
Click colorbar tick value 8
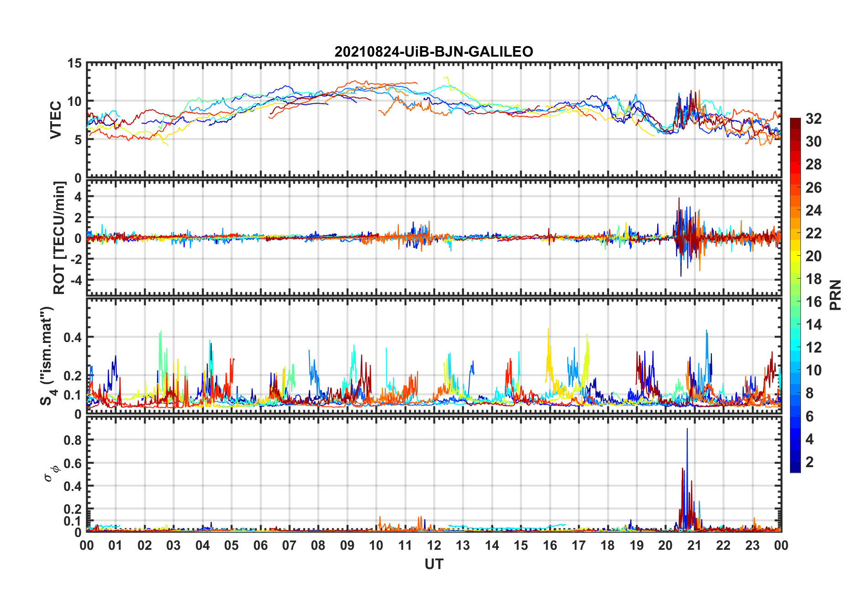(810, 393)
